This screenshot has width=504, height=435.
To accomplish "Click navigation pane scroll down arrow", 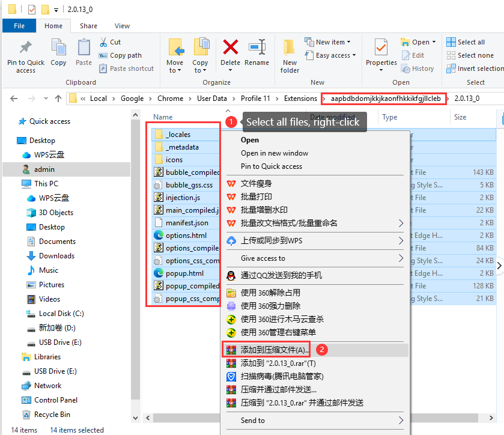I will [x=135, y=418].
